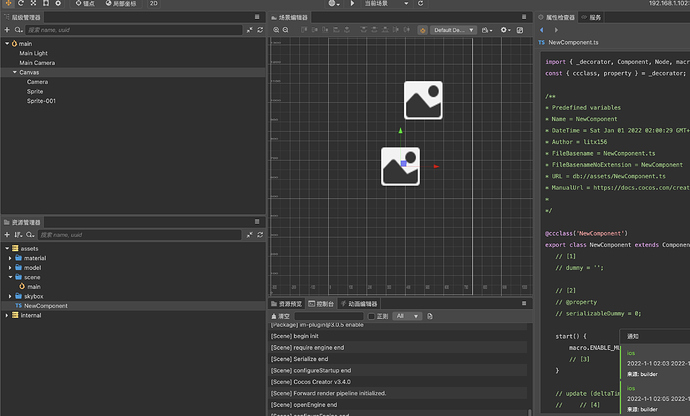Viewport: 690px width, 416px height.
Task: Select the NewComponent script asset
Action: [41, 306]
